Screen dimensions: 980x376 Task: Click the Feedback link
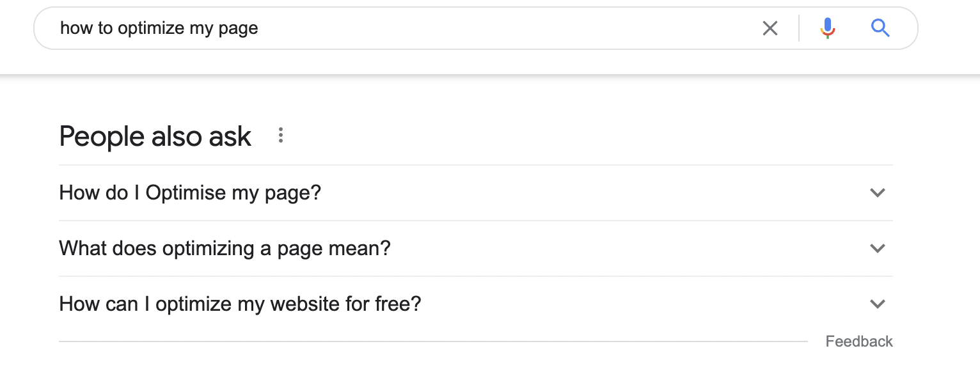[x=859, y=341]
